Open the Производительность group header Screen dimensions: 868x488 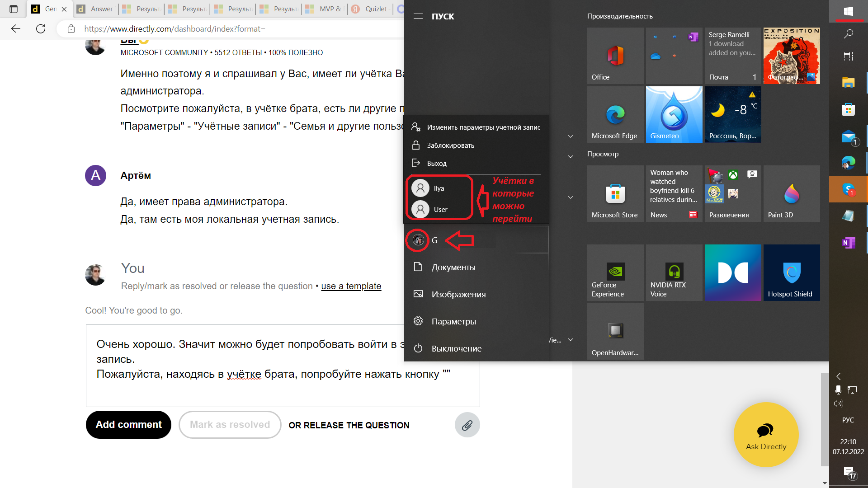(620, 16)
